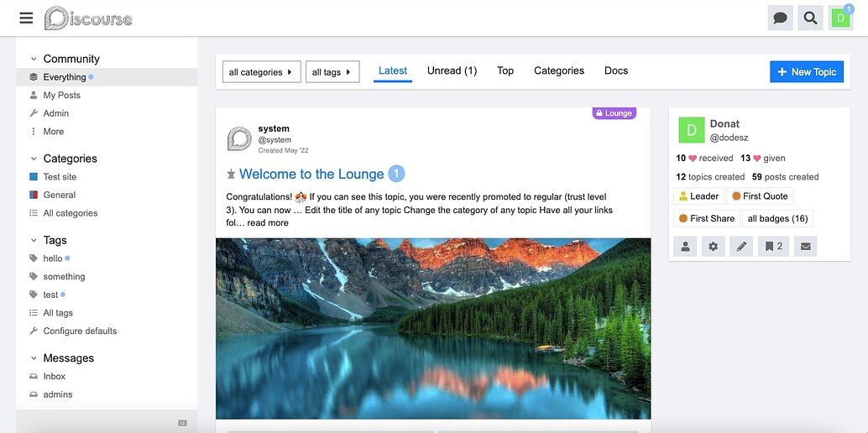Open the Welcome to the Lounge topic

(x=311, y=174)
